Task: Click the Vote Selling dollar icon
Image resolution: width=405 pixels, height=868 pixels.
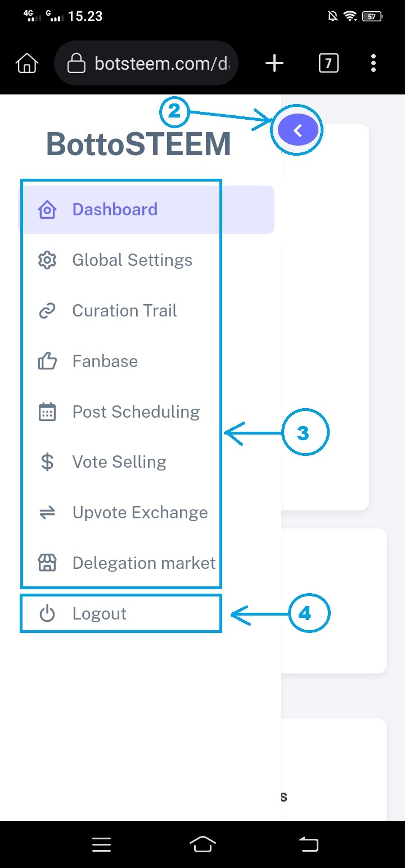Action: pyautogui.click(x=47, y=462)
